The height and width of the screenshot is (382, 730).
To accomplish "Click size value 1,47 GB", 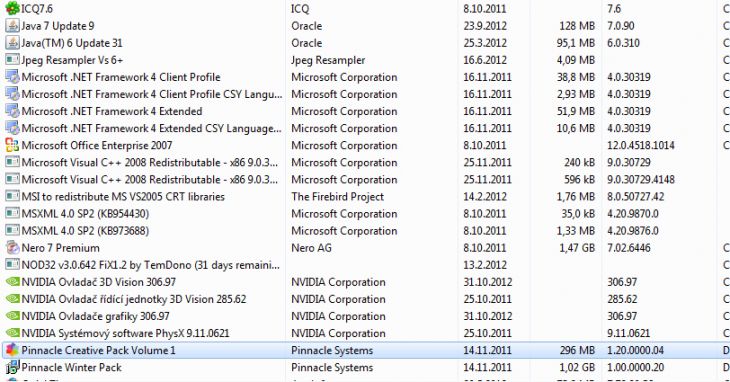I will point(577,248).
